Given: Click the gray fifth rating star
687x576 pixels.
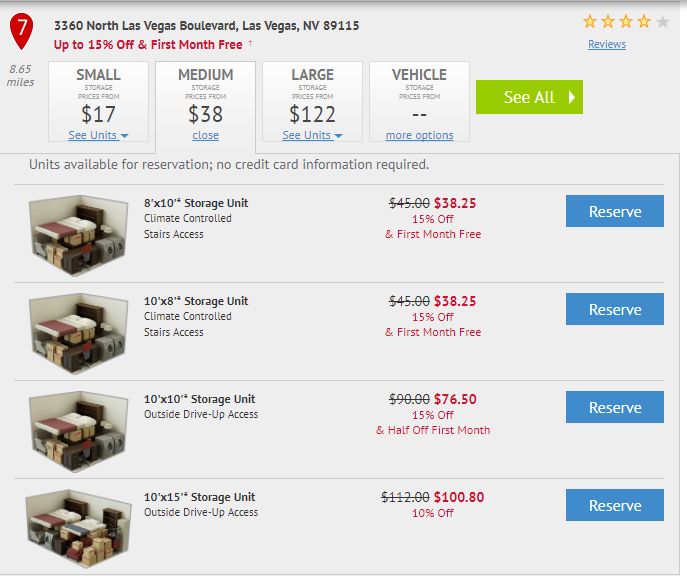Looking at the screenshot, I should pyautogui.click(x=662, y=21).
